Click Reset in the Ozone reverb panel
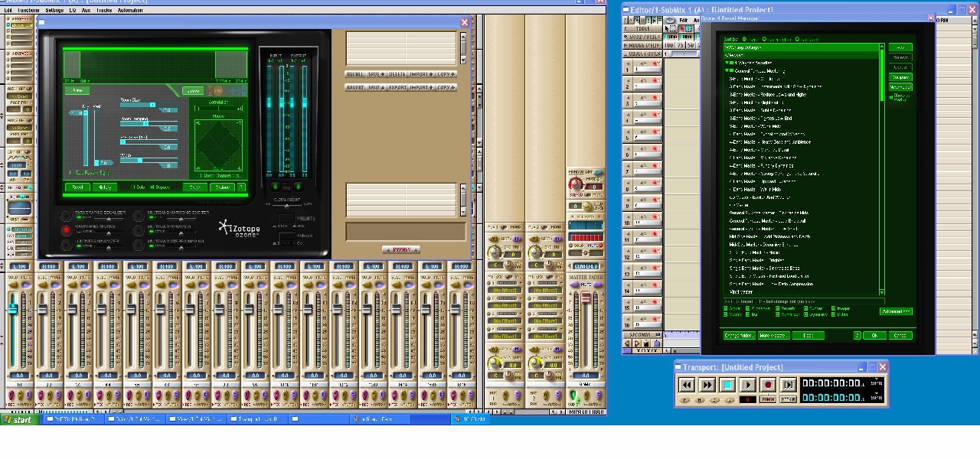The width and height of the screenshot is (980, 459). click(x=77, y=187)
